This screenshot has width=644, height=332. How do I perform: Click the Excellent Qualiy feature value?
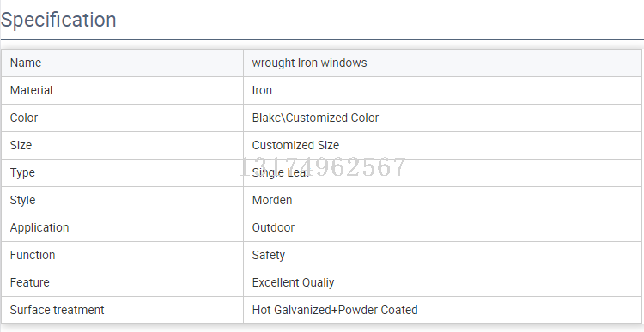tap(294, 283)
